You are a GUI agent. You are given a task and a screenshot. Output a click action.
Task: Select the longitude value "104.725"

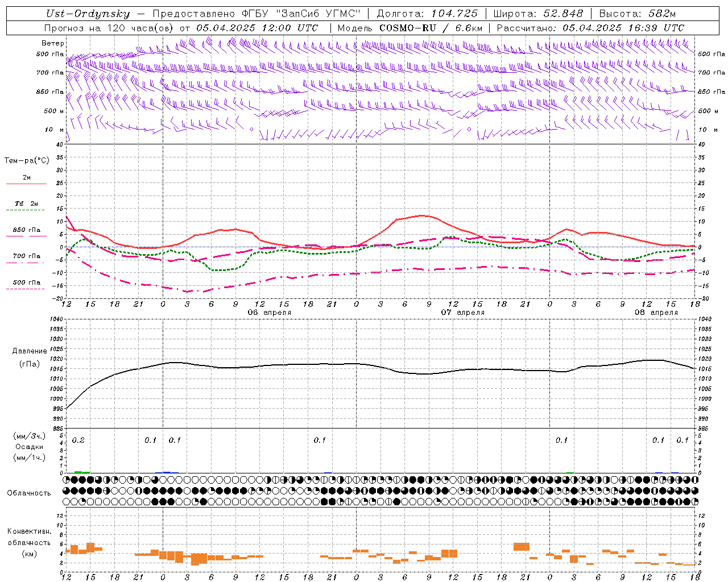pos(454,14)
